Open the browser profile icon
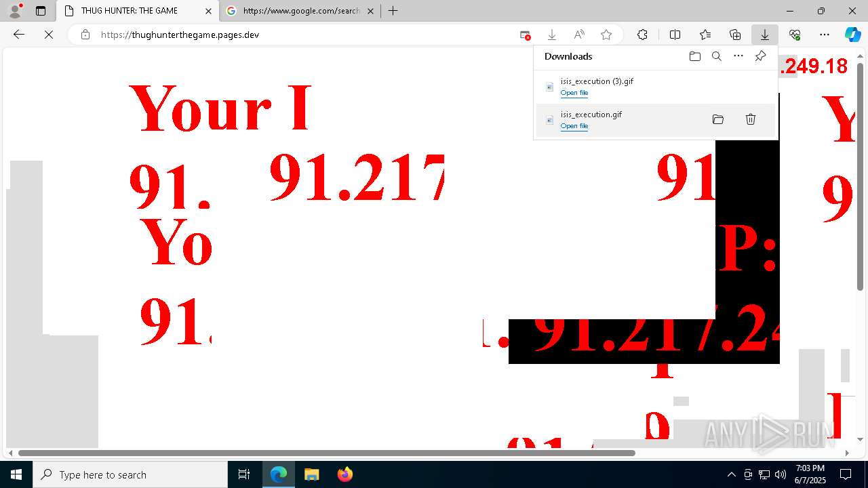This screenshot has width=868, height=488. coord(15,11)
